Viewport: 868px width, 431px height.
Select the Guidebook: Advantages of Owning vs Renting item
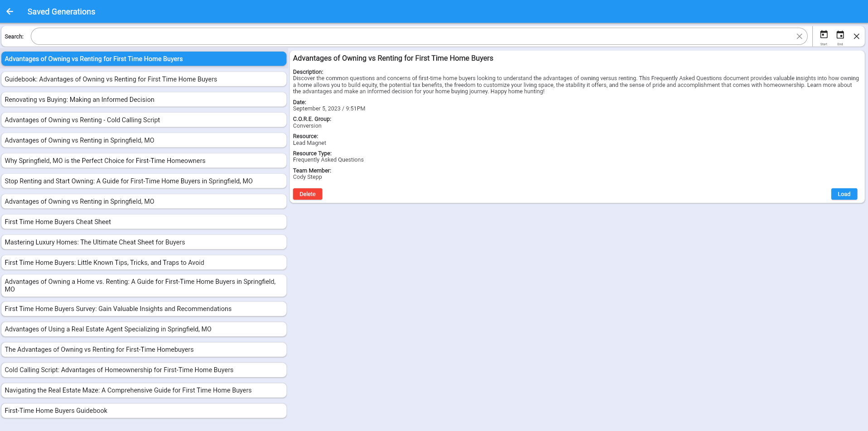(x=144, y=79)
